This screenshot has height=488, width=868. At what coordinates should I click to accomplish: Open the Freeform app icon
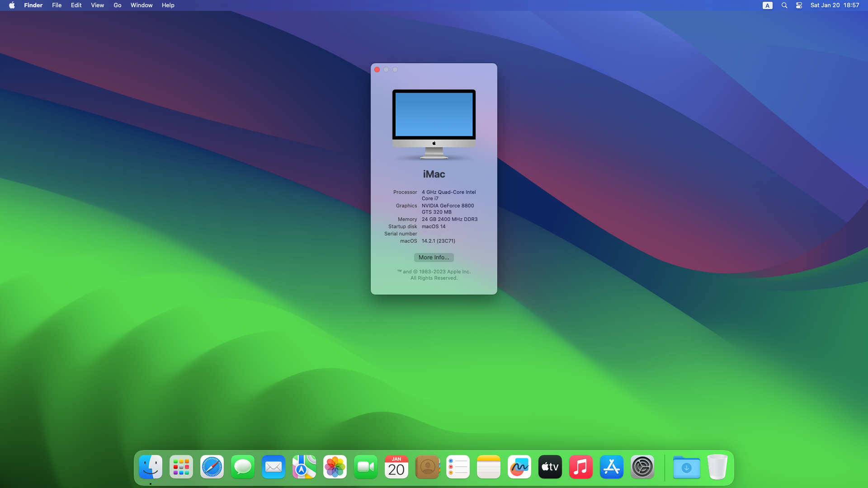(519, 467)
